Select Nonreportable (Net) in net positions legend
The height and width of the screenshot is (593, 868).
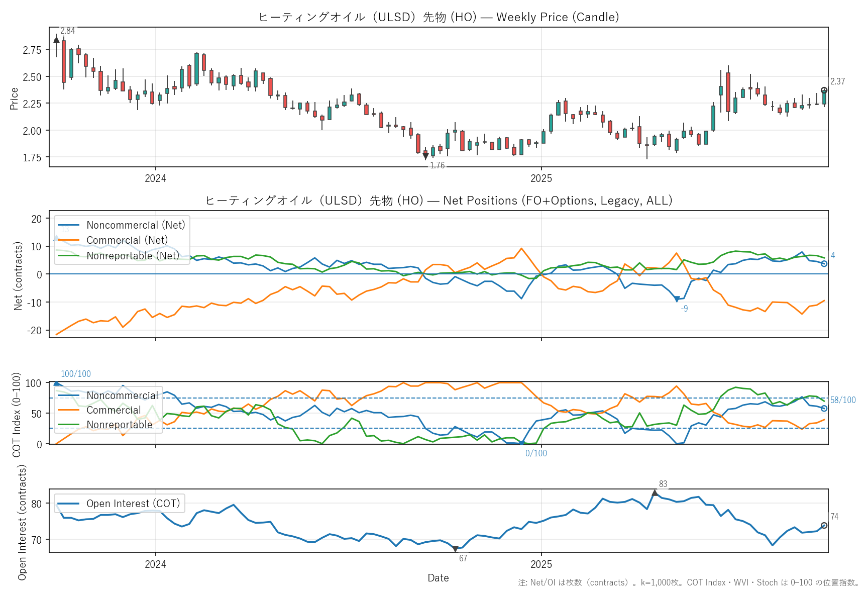tap(133, 256)
